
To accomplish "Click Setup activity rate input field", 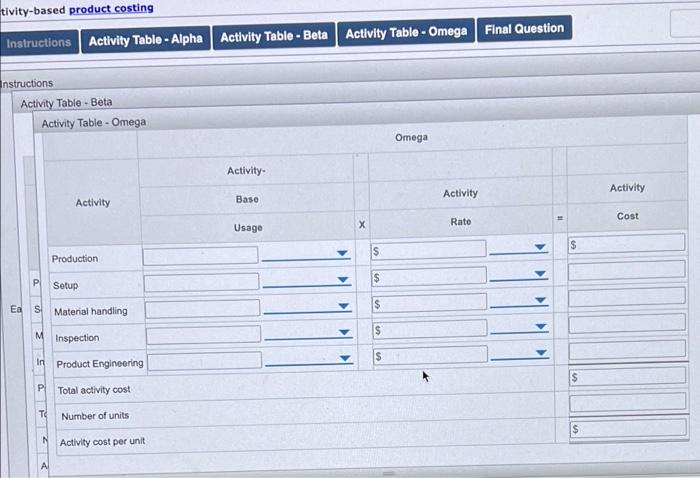I will 429,276.
